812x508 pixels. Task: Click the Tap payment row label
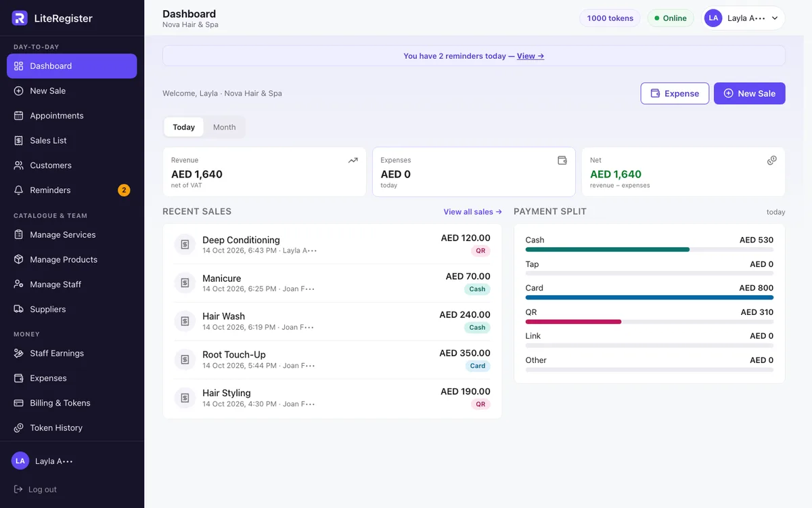click(x=532, y=264)
